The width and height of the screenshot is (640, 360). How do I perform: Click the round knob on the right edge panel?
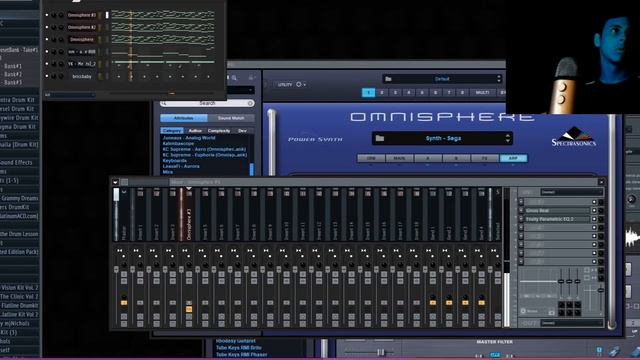click(631, 200)
